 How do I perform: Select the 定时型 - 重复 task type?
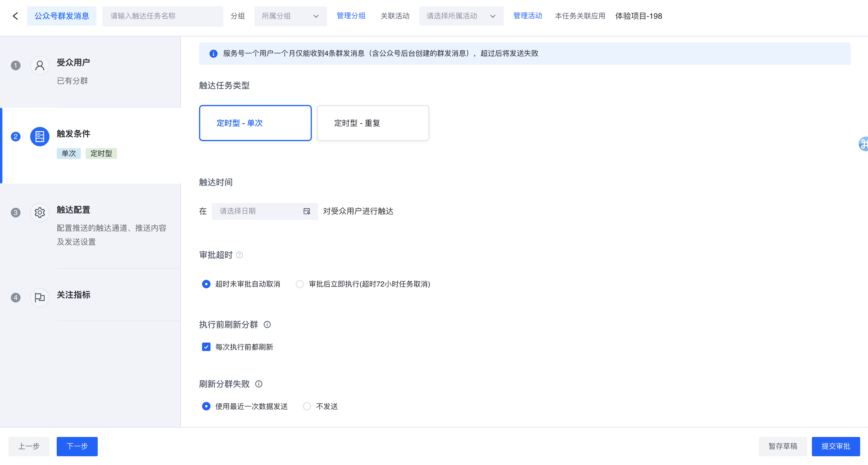coord(373,123)
